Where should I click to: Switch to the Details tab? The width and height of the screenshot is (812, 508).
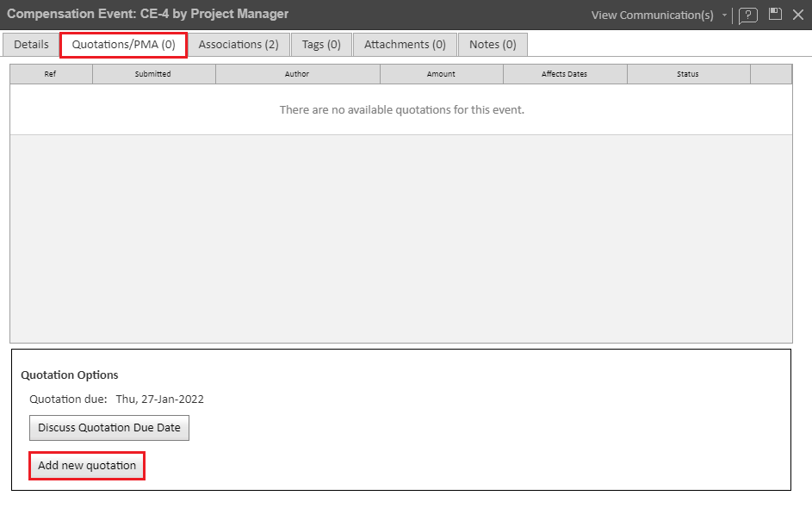(x=31, y=45)
